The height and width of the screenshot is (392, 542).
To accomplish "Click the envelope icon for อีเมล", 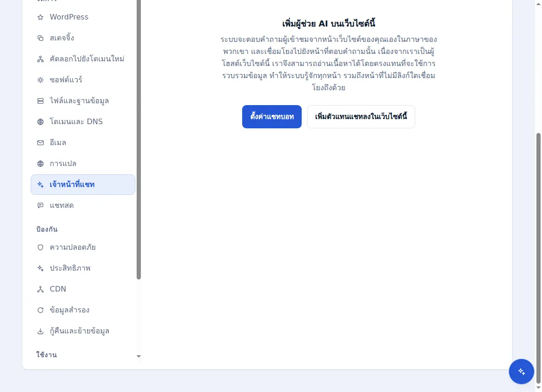I will [40, 143].
